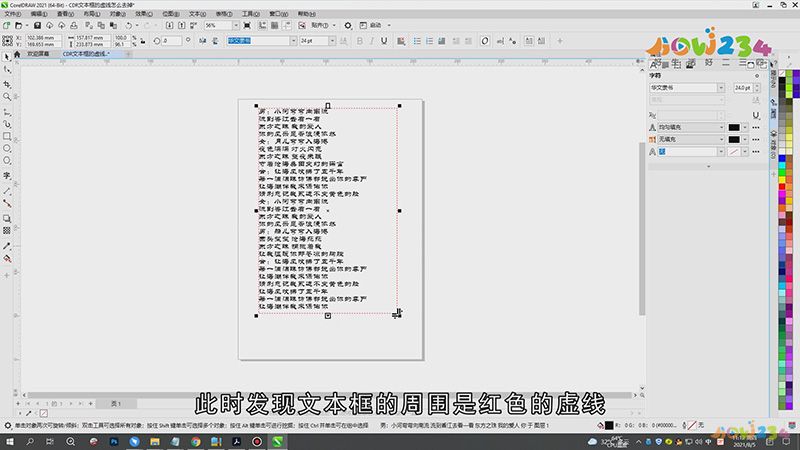Click the background fill color swatch
Screen dimensions: 800x450
734,139
